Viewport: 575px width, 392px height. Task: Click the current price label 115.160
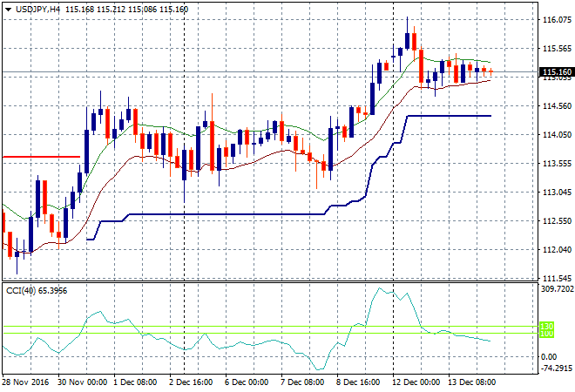click(556, 72)
